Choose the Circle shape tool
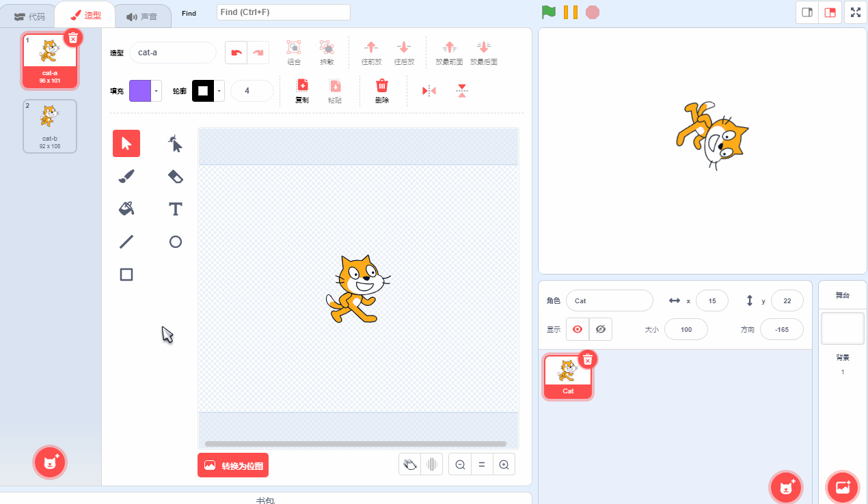Image resolution: width=868 pixels, height=504 pixels. (175, 242)
